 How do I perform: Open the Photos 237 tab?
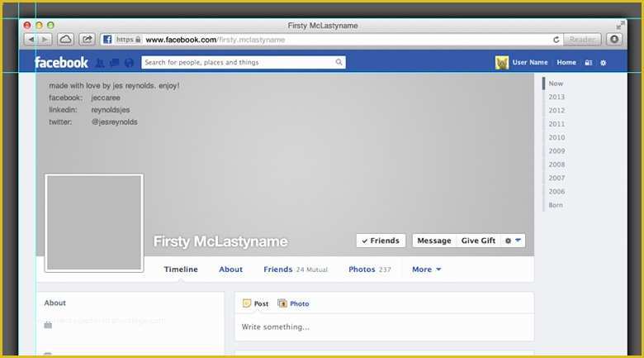370,269
